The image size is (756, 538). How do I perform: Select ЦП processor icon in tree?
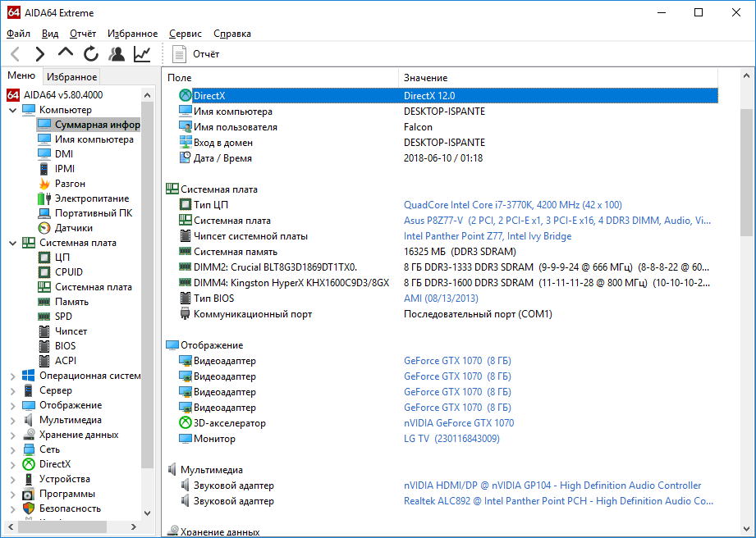tap(44, 258)
